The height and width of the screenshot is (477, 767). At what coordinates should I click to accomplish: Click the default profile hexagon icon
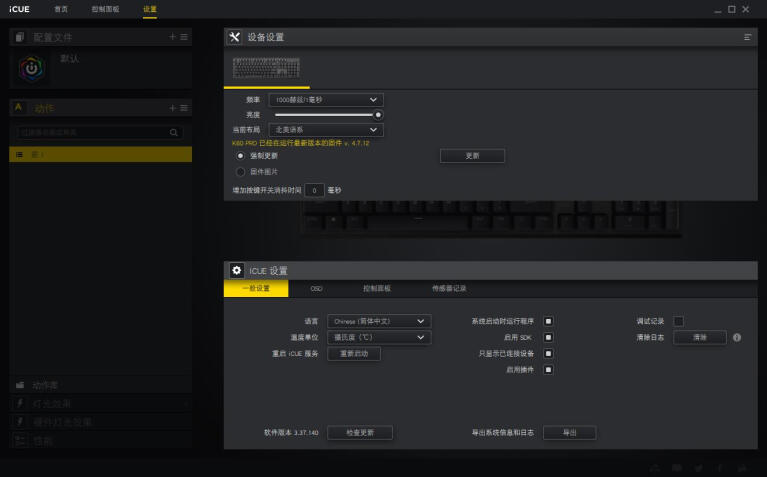point(33,68)
